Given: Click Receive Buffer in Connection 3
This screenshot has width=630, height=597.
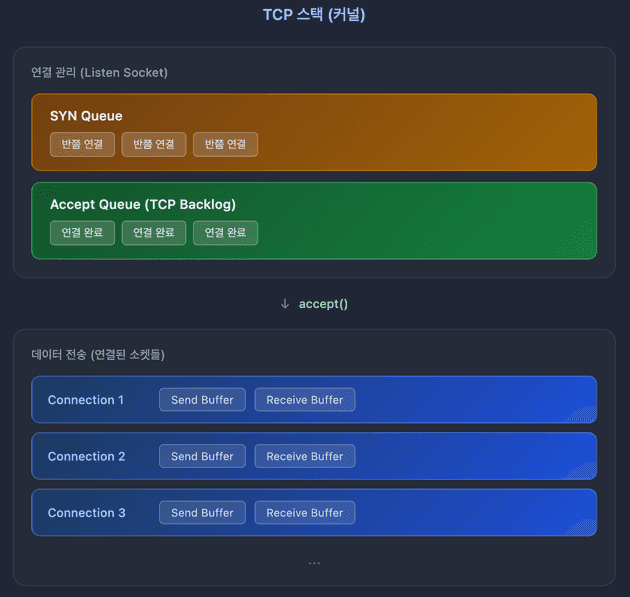Looking at the screenshot, I should click(x=304, y=513).
